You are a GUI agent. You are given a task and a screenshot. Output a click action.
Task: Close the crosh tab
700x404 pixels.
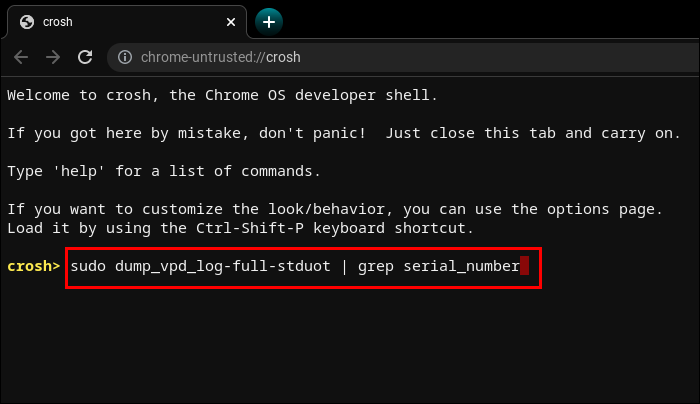pyautogui.click(x=231, y=21)
